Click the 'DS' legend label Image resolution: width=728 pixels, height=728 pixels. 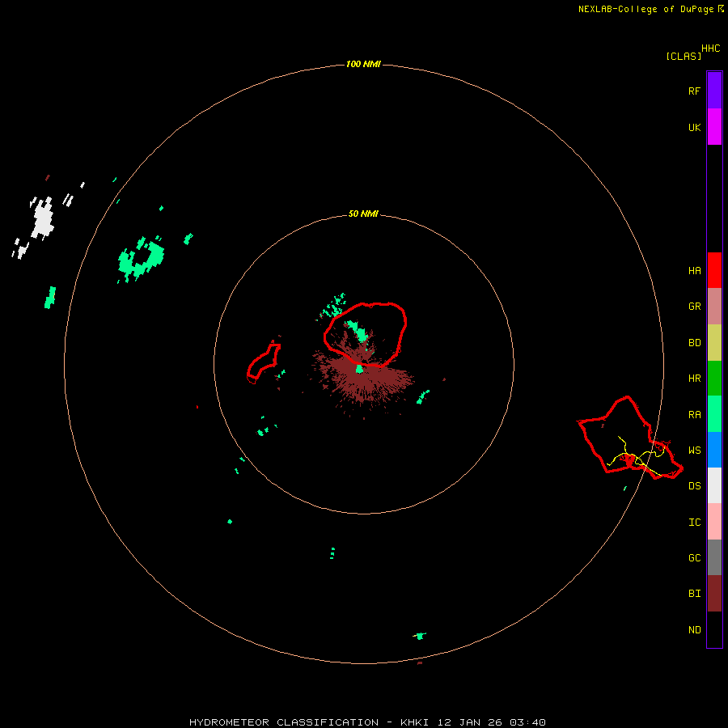click(694, 486)
